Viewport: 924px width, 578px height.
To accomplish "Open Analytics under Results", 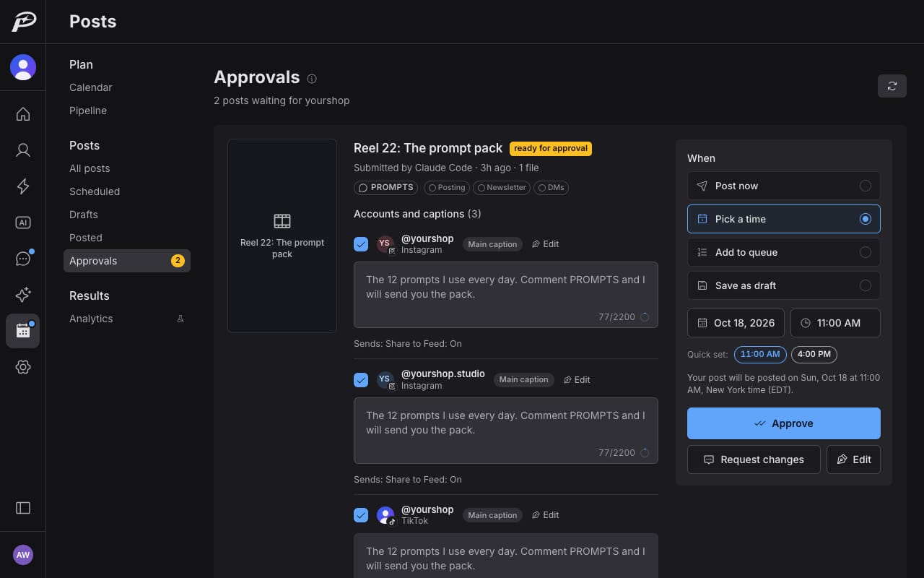I will pos(127,319).
